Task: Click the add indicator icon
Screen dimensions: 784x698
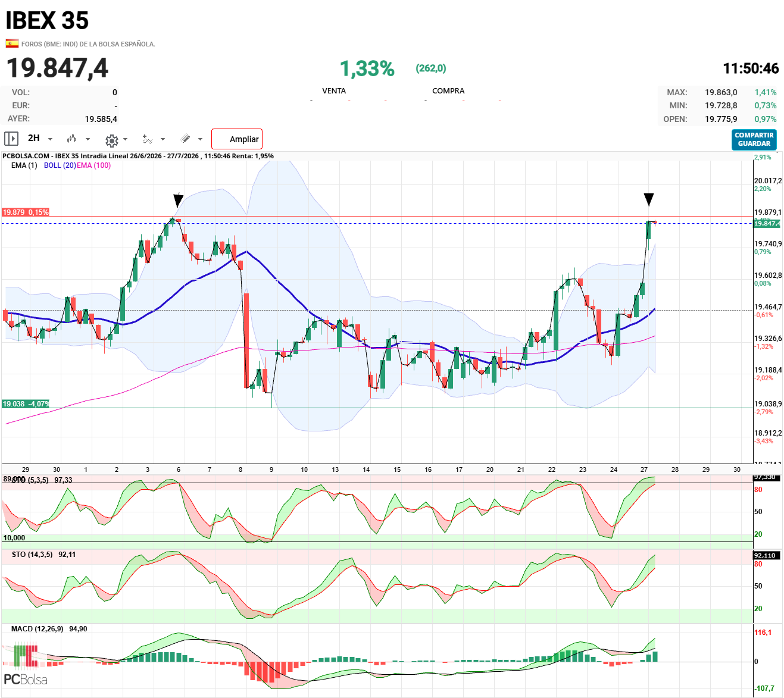Action: 147,139
